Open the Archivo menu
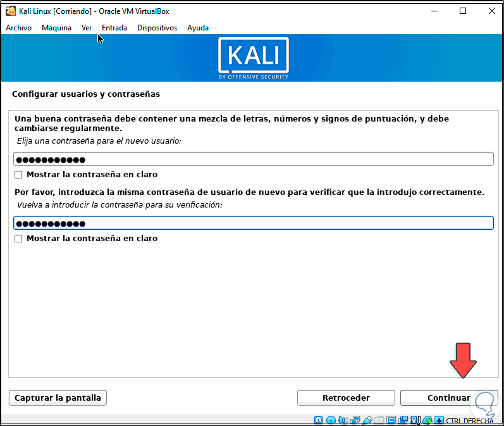504x426 pixels. (18, 28)
